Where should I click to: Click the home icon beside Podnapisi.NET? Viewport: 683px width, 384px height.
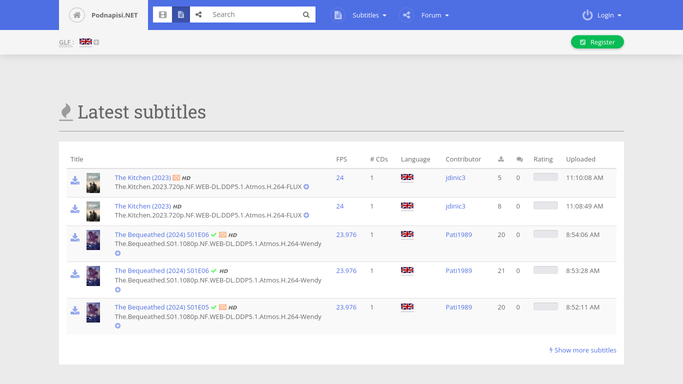click(x=77, y=15)
